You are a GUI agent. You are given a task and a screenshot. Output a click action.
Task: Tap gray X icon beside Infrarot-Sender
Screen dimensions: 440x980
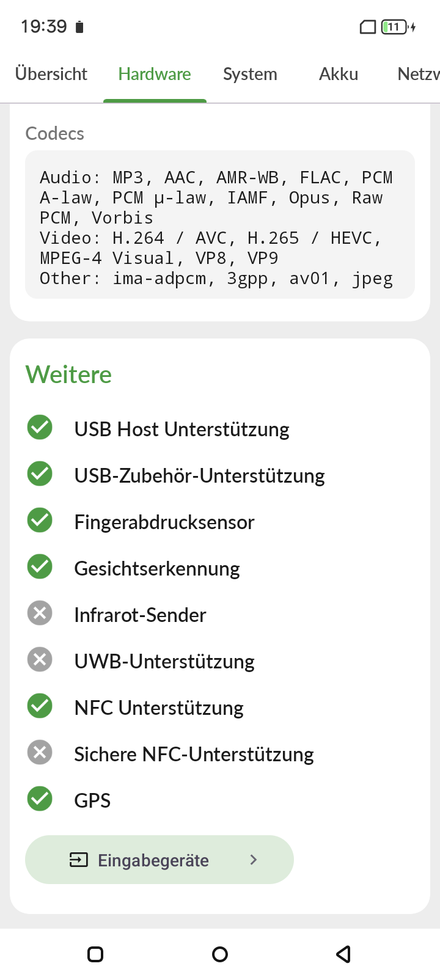click(x=40, y=613)
